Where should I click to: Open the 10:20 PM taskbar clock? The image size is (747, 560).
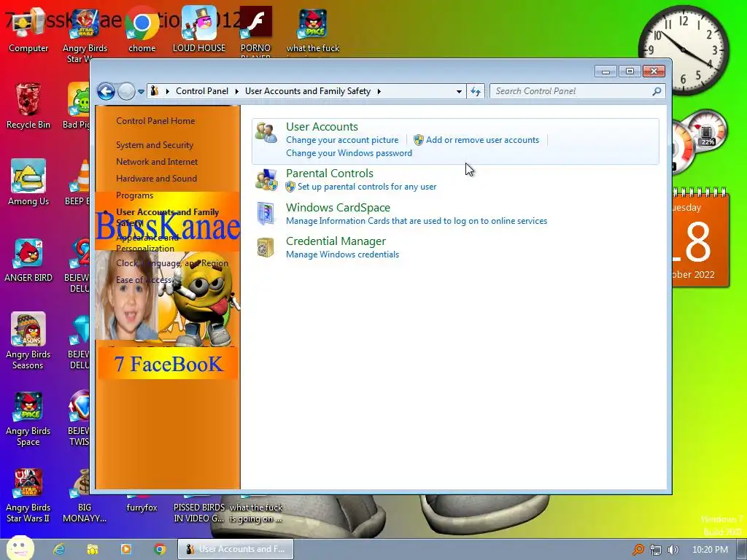coord(710,550)
